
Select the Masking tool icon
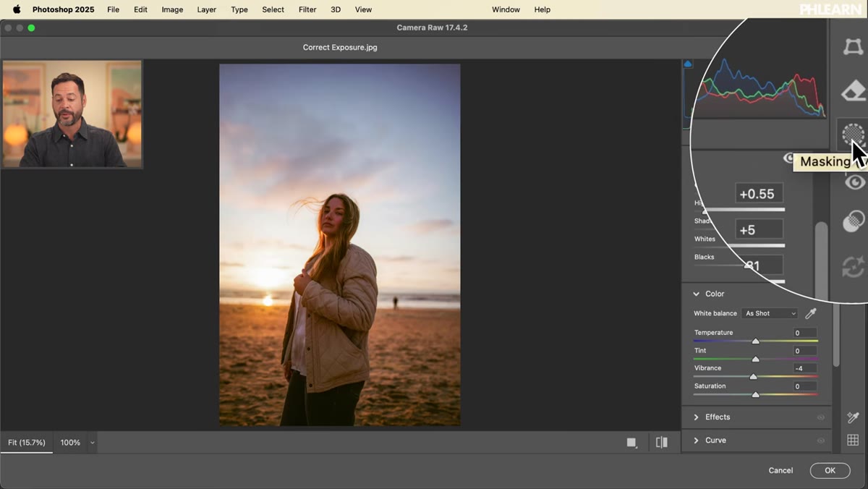pyautogui.click(x=854, y=135)
